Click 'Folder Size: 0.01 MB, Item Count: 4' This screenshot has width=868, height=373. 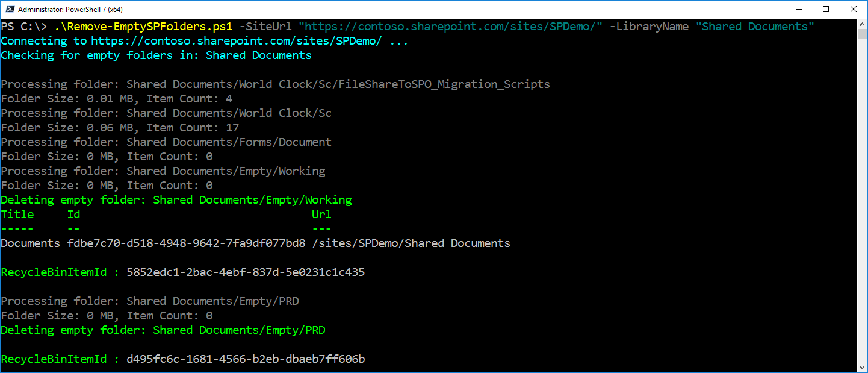coord(117,99)
